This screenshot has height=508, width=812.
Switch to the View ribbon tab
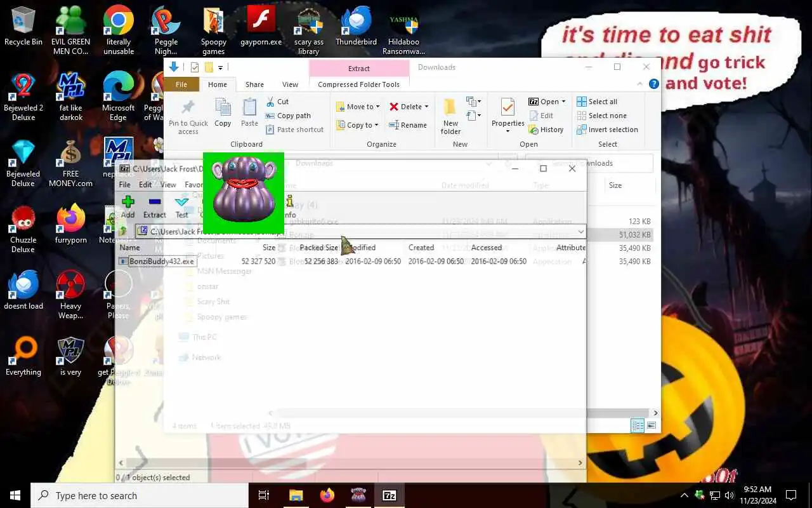pyautogui.click(x=290, y=84)
